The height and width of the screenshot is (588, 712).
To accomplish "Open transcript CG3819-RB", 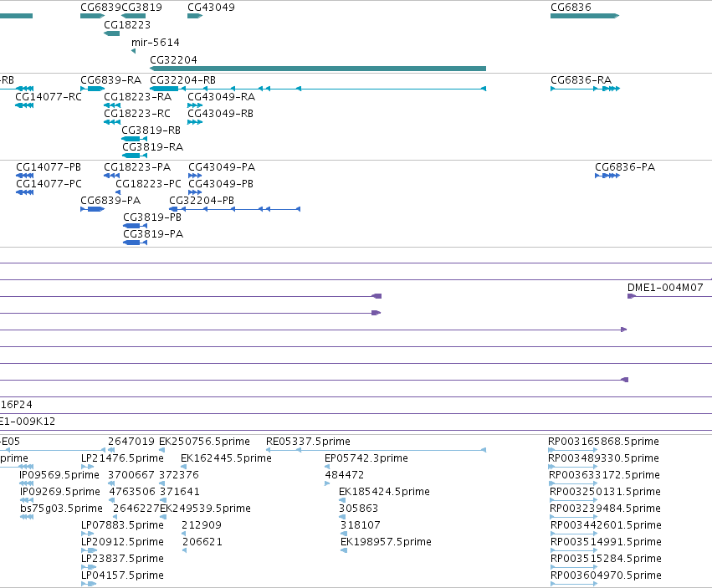I will 135,139.
